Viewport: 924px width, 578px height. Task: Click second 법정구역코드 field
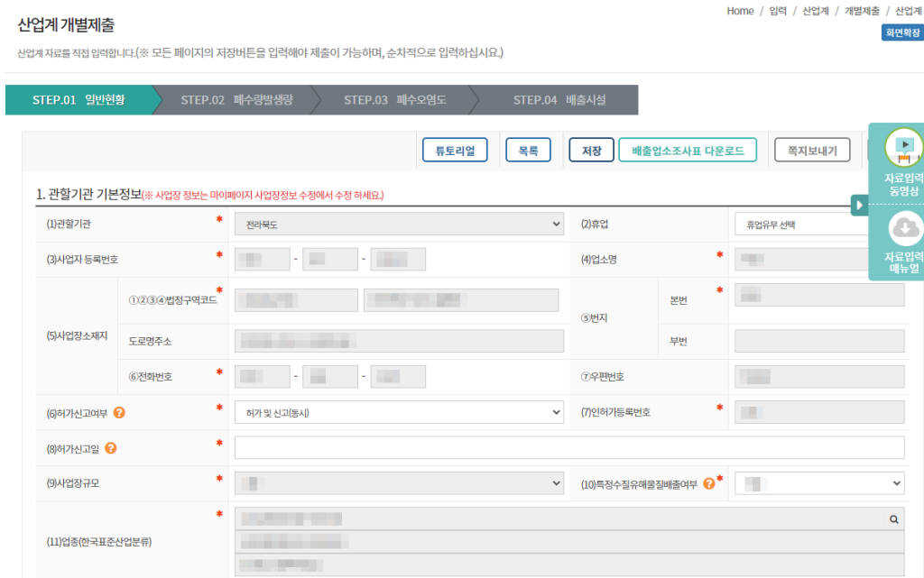pos(461,300)
